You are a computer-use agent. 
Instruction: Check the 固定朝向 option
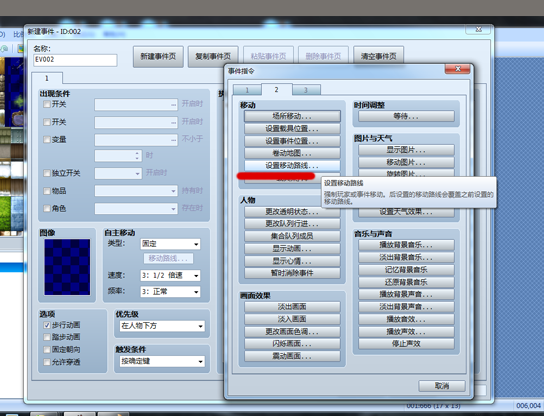click(47, 349)
